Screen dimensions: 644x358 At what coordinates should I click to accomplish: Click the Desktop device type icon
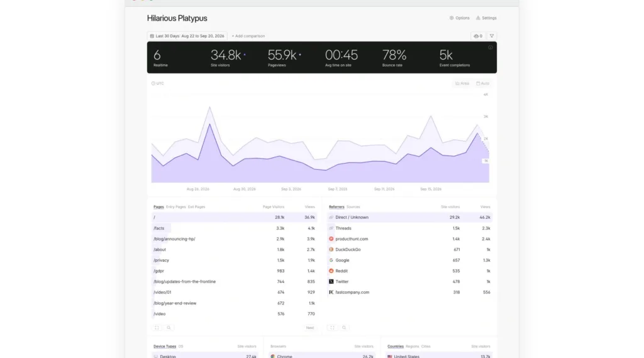tap(156, 356)
